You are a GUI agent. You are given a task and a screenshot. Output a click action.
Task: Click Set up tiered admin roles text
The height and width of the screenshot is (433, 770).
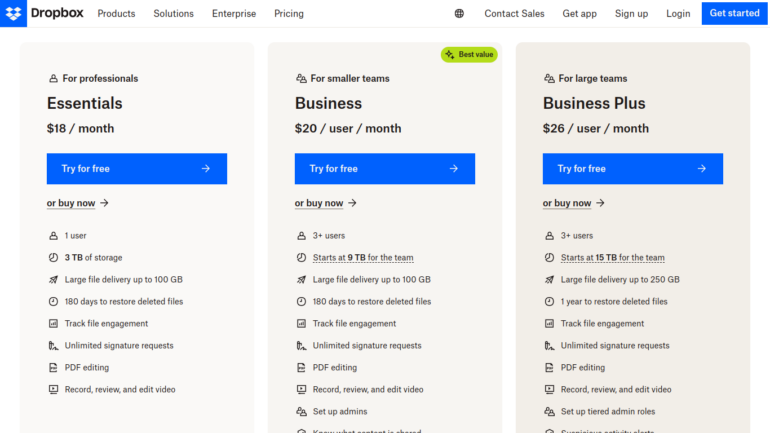[x=607, y=411]
